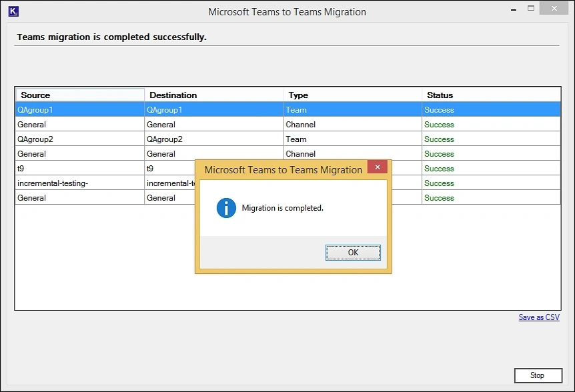The width and height of the screenshot is (575, 392).
Task: Maximize the Teams Migration window
Action: click(x=530, y=8)
